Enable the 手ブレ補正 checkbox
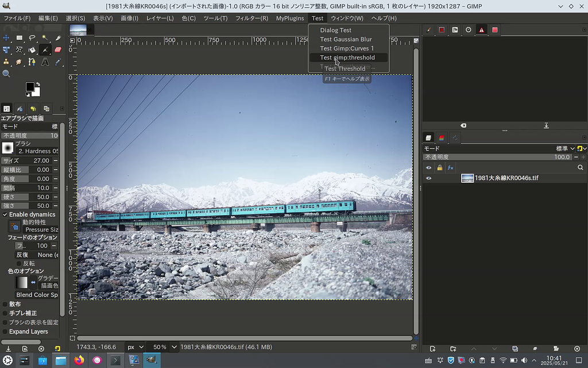This screenshot has height=368, width=588. pyautogui.click(x=5, y=313)
